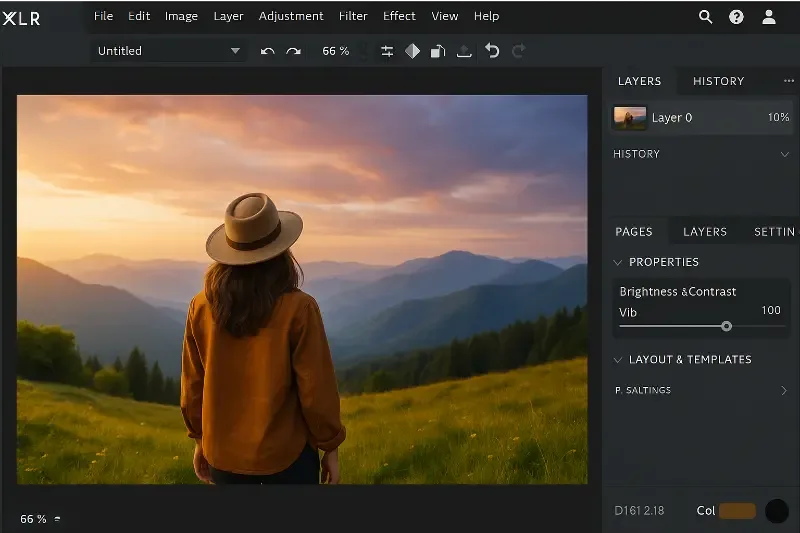Click the small icon beside bottom 66 %
Screen dimensions: 800x533
(x=57, y=519)
